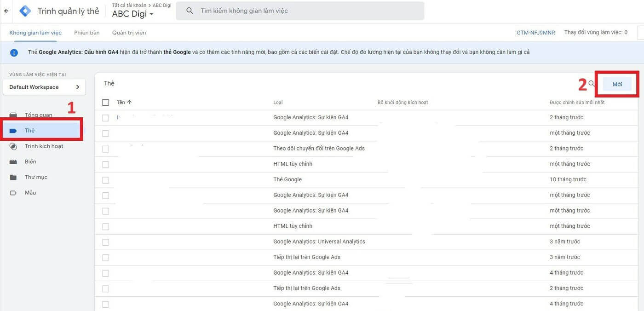Click the Tìm kiếm không gian làm việc field

(x=300, y=11)
